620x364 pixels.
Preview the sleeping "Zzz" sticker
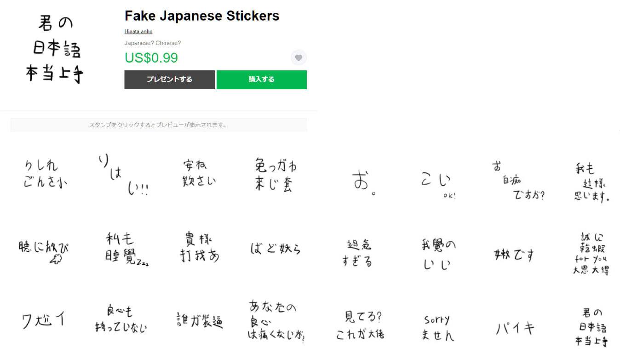(x=124, y=250)
